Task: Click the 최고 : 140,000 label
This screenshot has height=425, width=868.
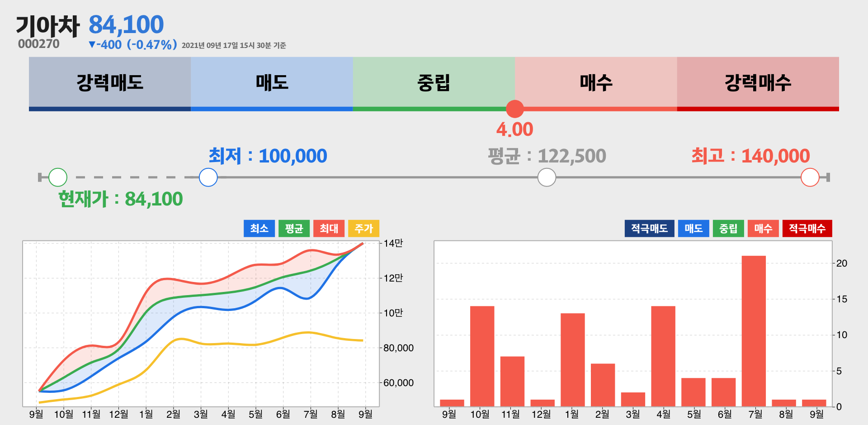Action: (750, 156)
